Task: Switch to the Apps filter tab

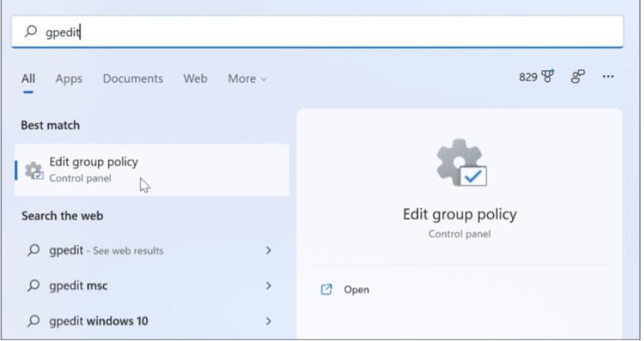Action: [x=69, y=79]
